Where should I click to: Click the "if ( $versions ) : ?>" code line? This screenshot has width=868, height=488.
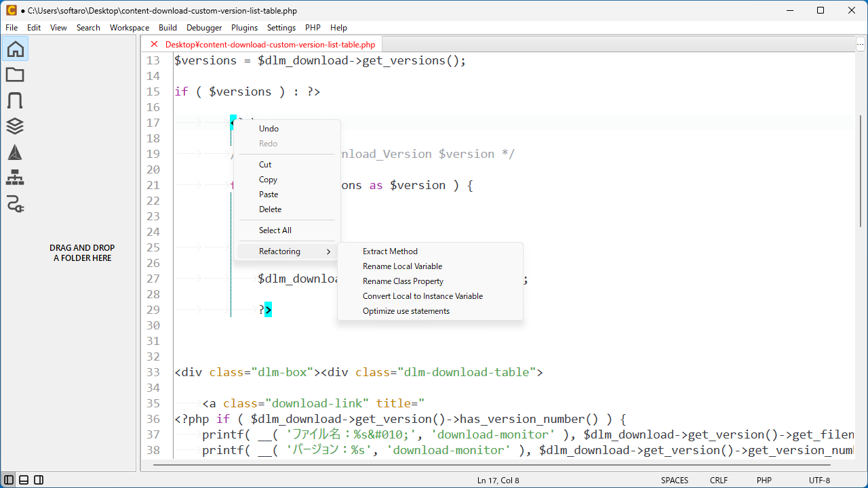[x=248, y=91]
